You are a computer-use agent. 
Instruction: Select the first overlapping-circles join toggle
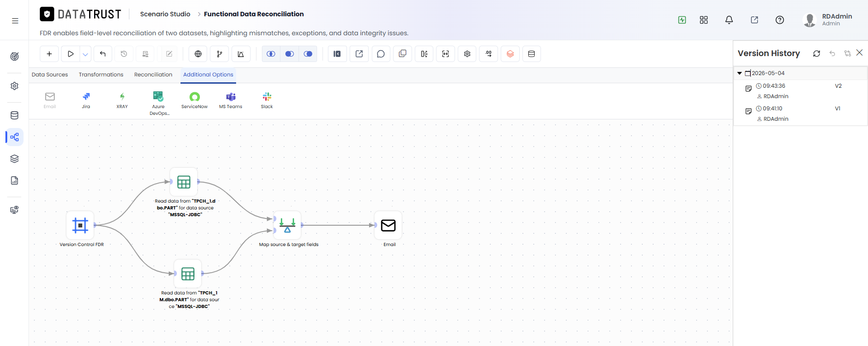(271, 54)
